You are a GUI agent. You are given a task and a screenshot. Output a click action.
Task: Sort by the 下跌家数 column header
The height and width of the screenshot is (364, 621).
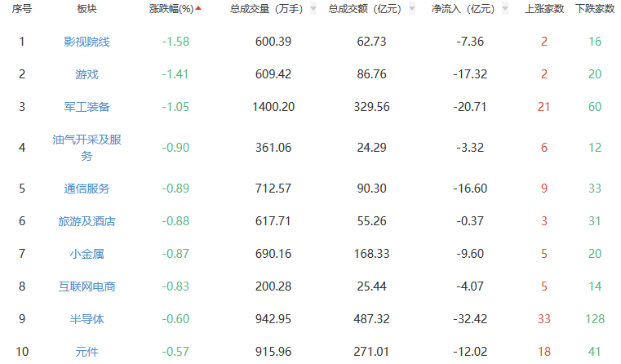[594, 9]
